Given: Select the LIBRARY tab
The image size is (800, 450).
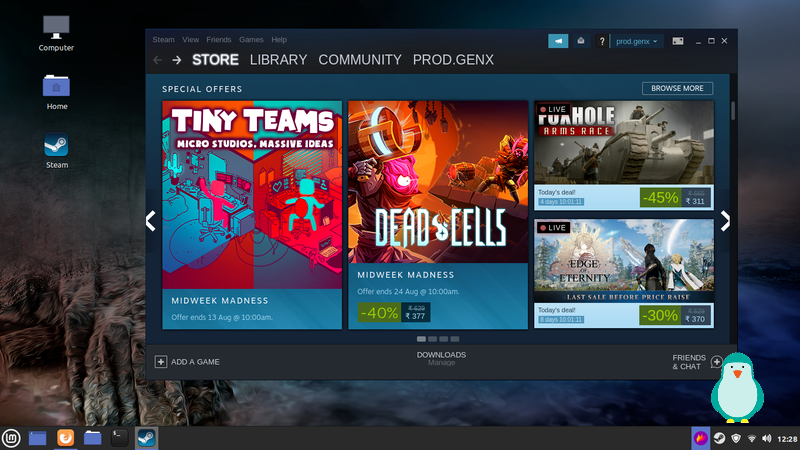Looking at the screenshot, I should (x=278, y=60).
